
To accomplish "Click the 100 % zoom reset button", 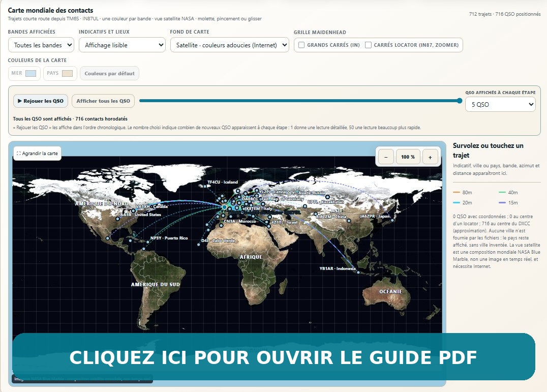I will pyautogui.click(x=408, y=157).
